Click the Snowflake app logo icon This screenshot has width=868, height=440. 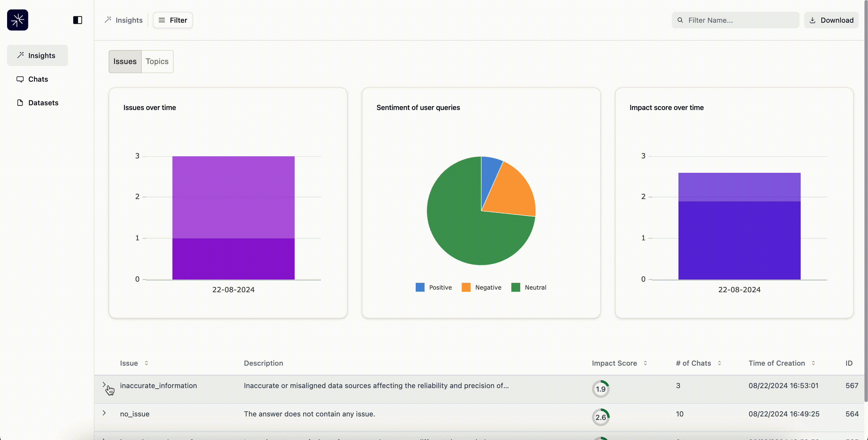point(17,20)
